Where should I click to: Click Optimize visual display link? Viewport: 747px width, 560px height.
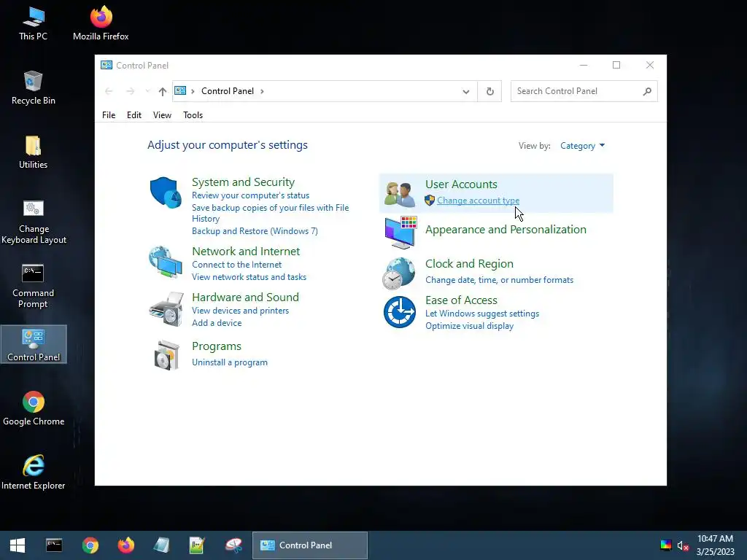pos(469,326)
